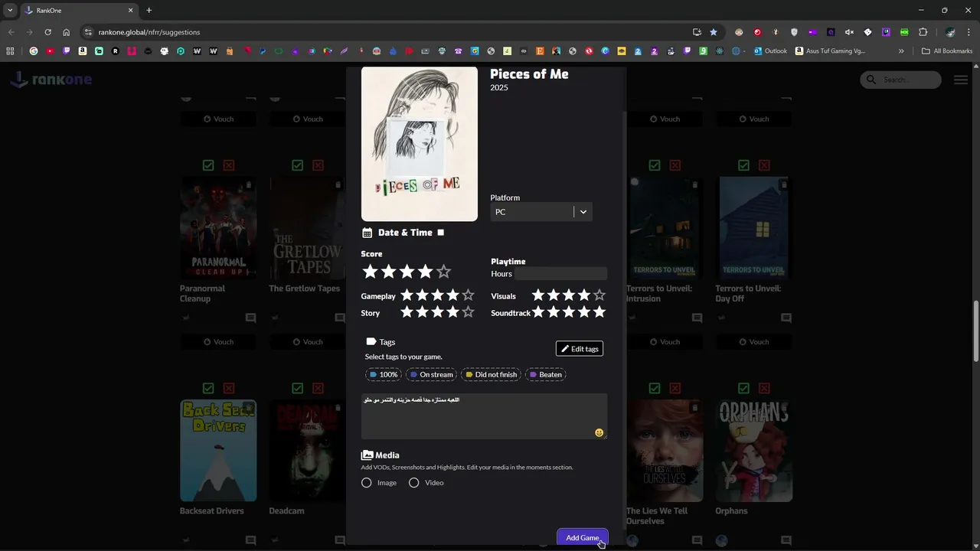Select the Video media radio button

coord(414,483)
